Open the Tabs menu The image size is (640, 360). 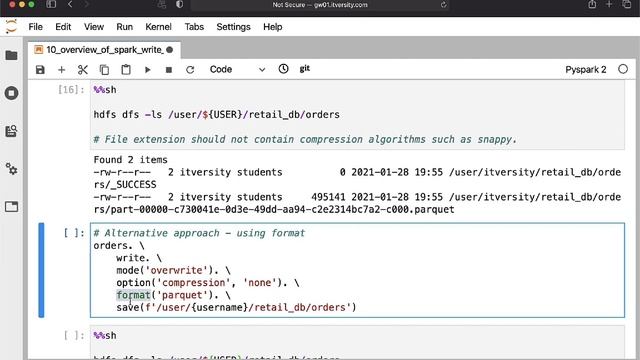(194, 27)
